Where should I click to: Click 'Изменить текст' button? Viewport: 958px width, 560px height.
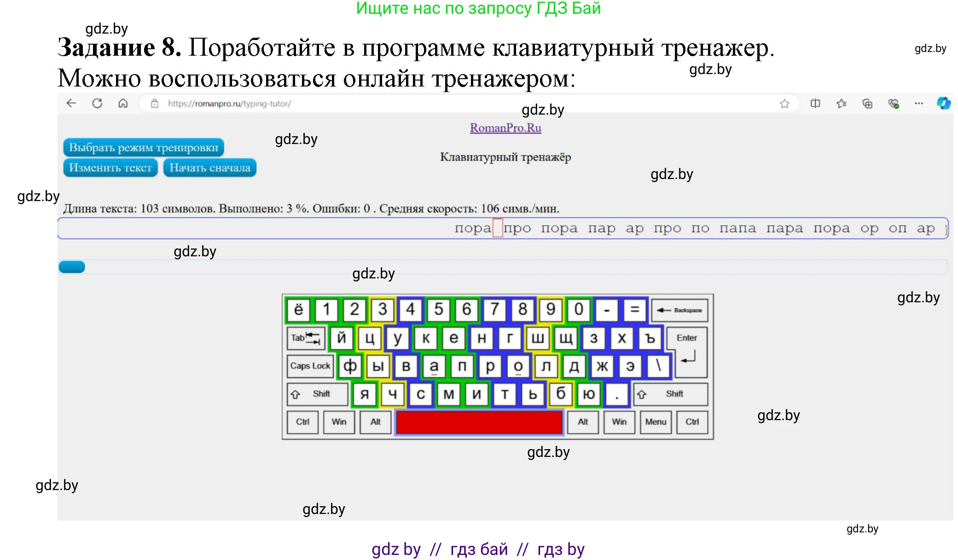pos(110,167)
